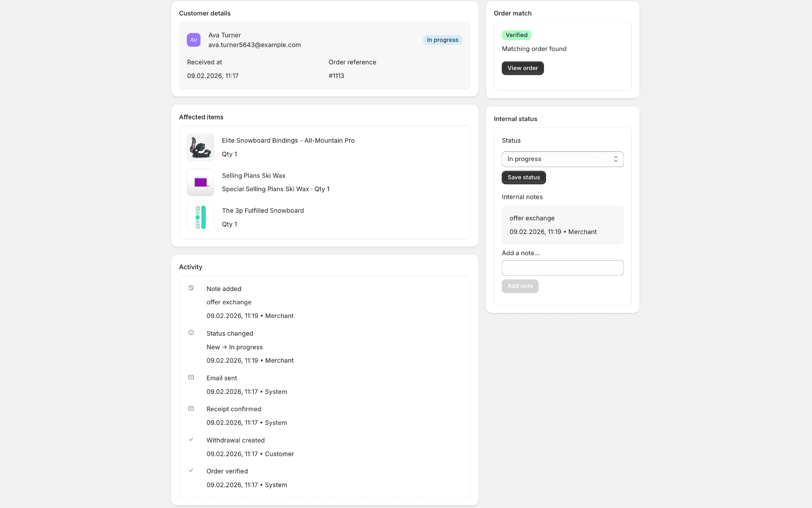The height and width of the screenshot is (508, 812).
Task: Open the Elite Snowboard Bindings thumbnail
Action: coord(200,147)
